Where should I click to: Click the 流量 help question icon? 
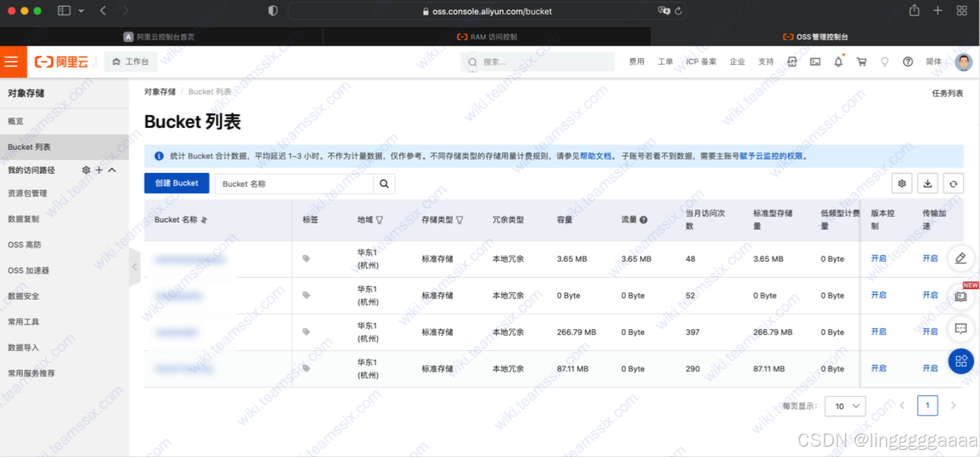pyautogui.click(x=644, y=219)
